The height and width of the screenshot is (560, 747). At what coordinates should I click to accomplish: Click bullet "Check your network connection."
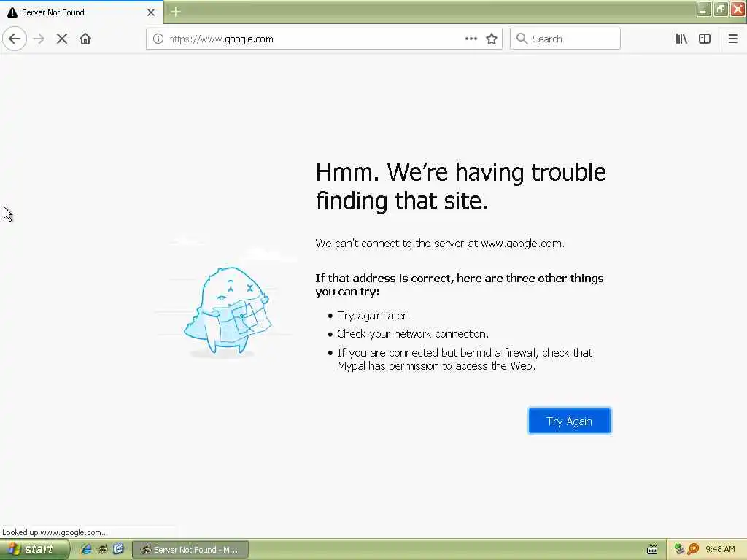[x=413, y=334]
